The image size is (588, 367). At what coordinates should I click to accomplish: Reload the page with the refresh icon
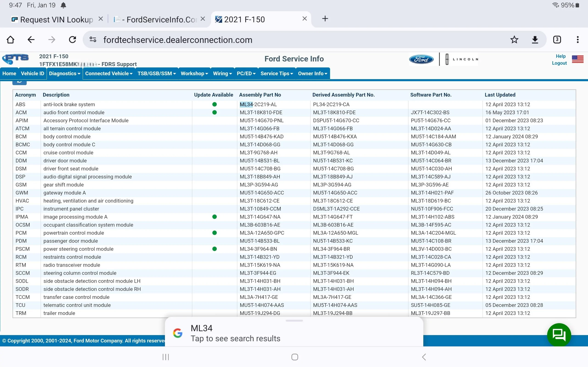click(x=72, y=39)
